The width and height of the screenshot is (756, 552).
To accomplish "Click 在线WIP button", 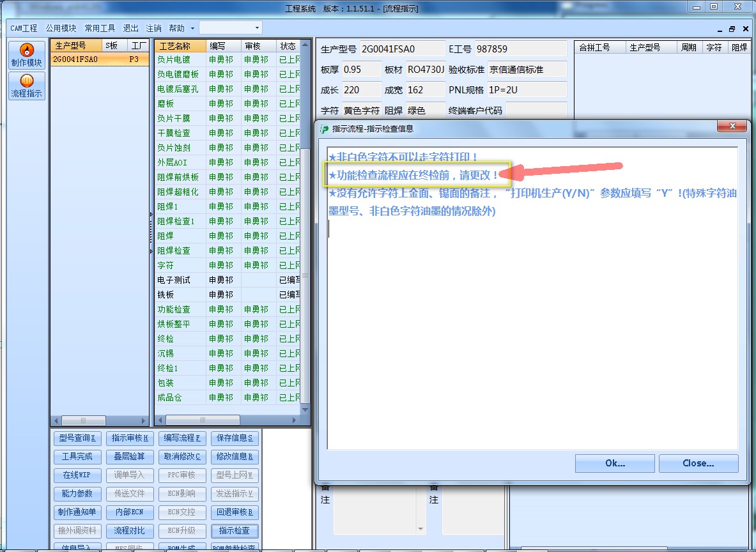I will [77, 475].
